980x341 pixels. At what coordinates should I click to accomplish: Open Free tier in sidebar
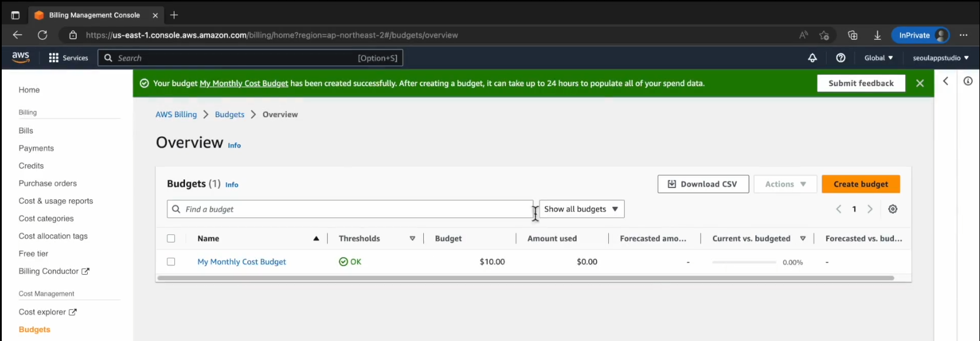click(33, 254)
